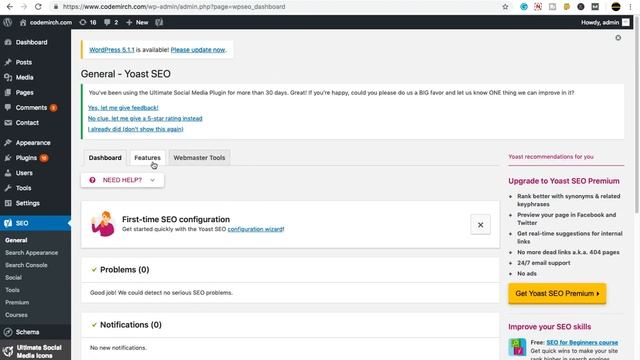Switch to the Webmaster Tools tab
Image resolution: width=640 pixels, height=360 pixels.
point(199,158)
